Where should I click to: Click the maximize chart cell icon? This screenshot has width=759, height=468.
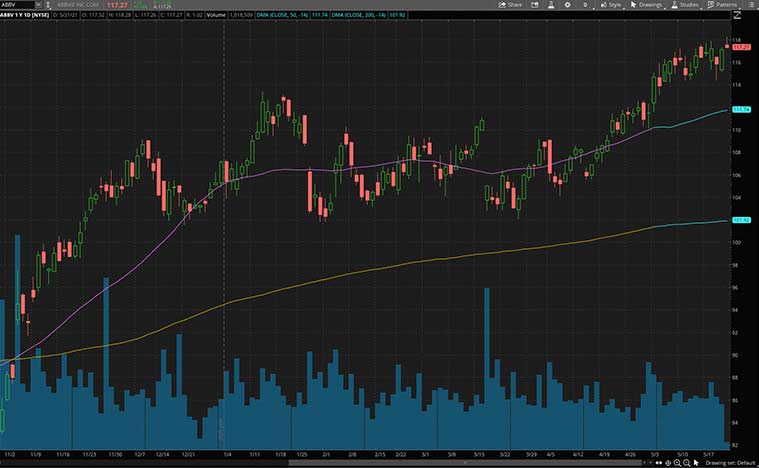pos(737,15)
